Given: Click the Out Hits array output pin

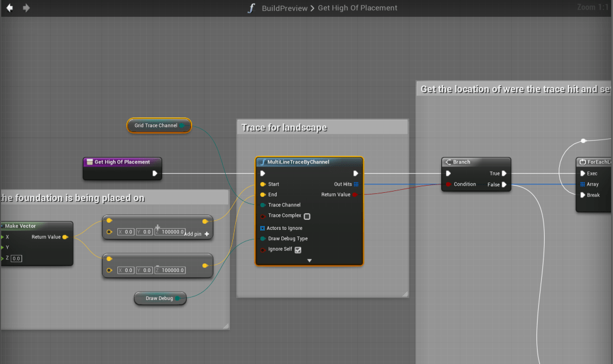Looking at the screenshot, I should coord(356,184).
